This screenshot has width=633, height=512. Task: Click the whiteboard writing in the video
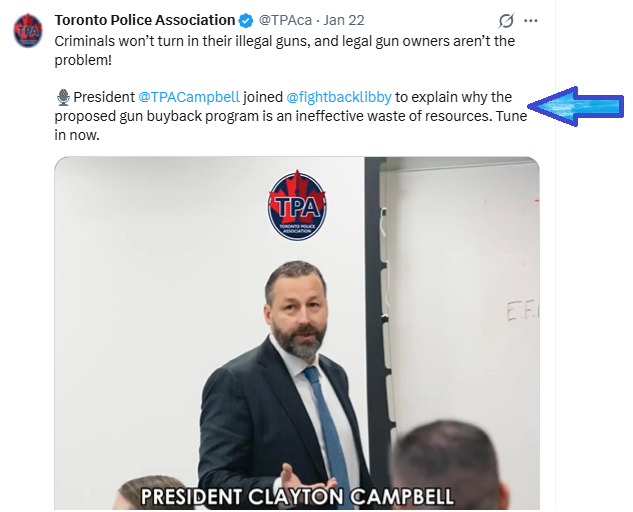[522, 312]
